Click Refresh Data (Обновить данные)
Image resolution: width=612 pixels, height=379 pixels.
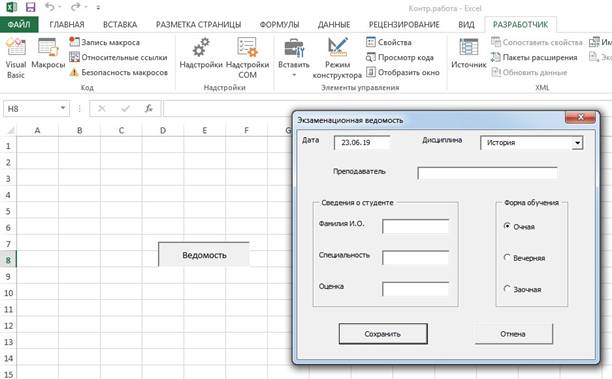529,73
